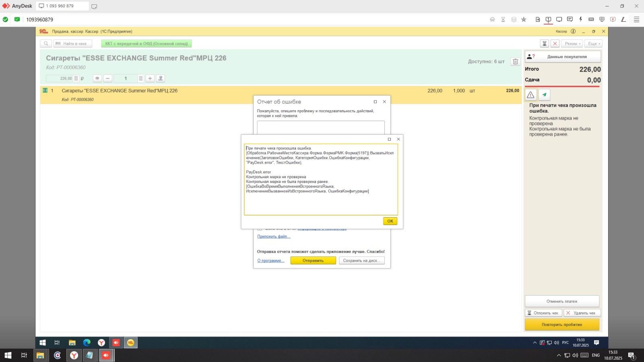Click Удалить чек button
Image resolution: width=644 pixels, height=362 pixels.
582,313
